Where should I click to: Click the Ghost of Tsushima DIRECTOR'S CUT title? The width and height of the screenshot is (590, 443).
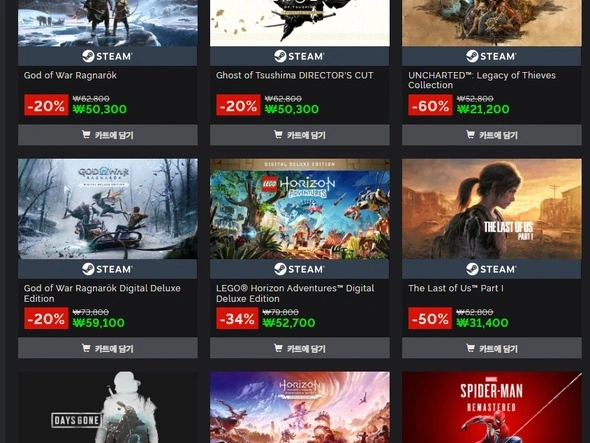pos(295,75)
